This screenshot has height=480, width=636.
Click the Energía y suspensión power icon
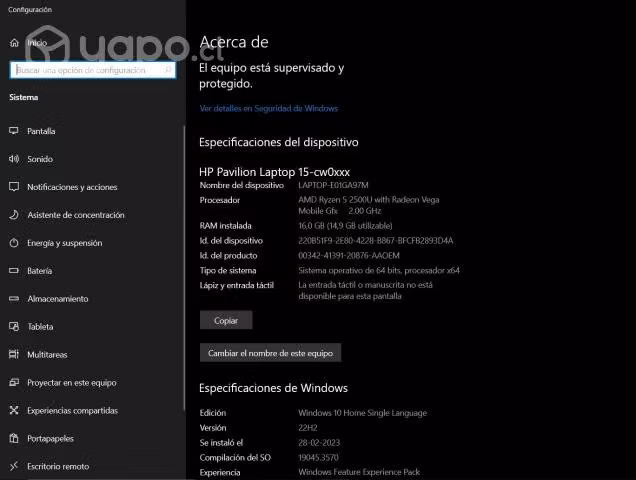click(x=14, y=243)
